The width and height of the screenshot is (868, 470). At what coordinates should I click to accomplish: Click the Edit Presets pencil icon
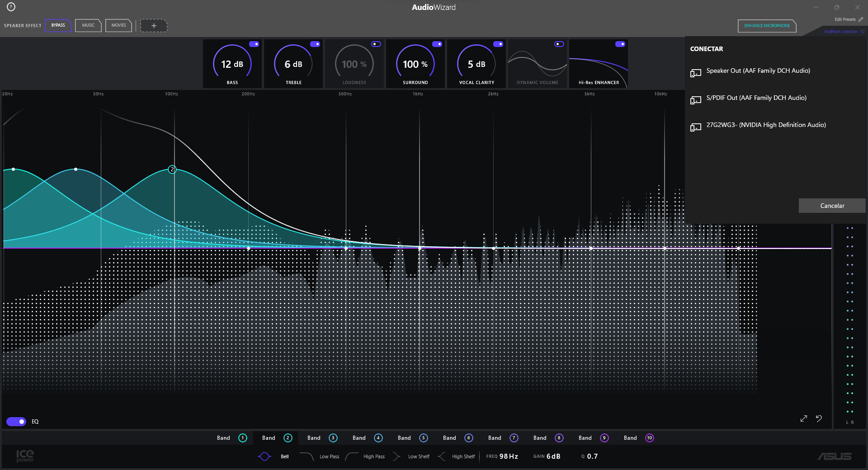861,19
